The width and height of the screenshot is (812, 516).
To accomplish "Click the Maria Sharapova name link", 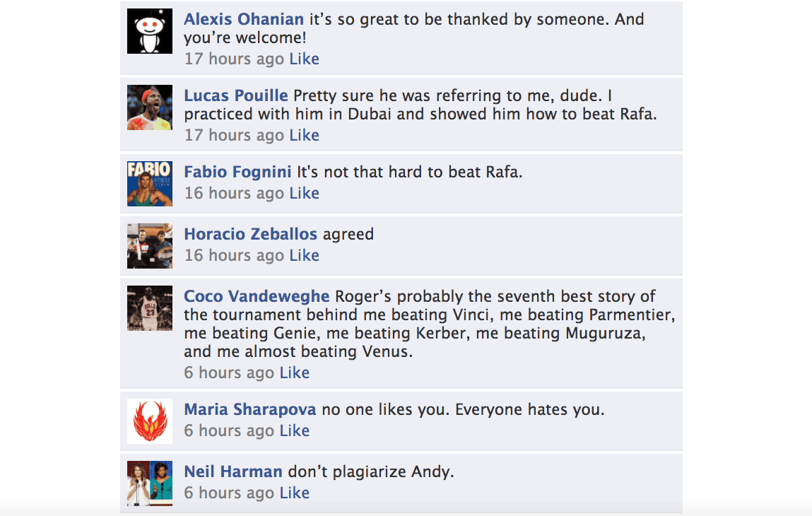I will coord(250,410).
